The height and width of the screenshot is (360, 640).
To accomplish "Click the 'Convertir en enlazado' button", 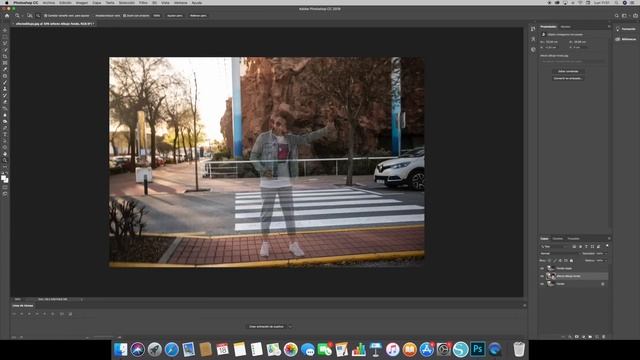I will (x=568, y=78).
